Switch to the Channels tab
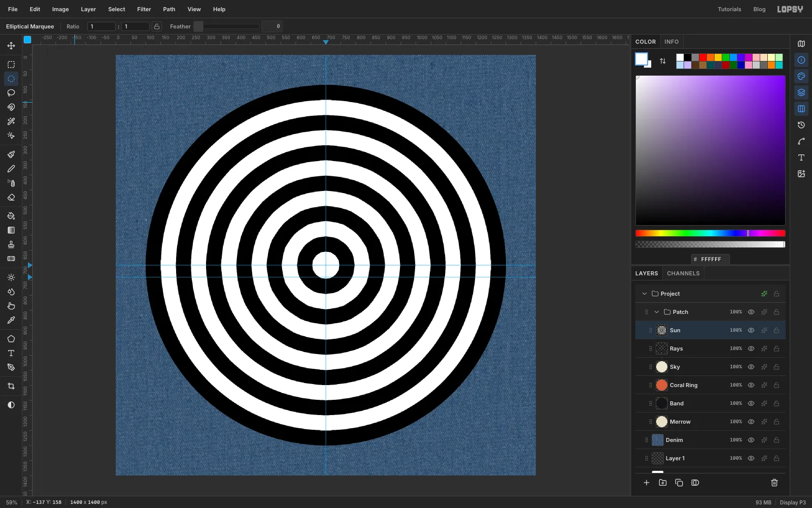812x508 pixels. [x=683, y=273]
